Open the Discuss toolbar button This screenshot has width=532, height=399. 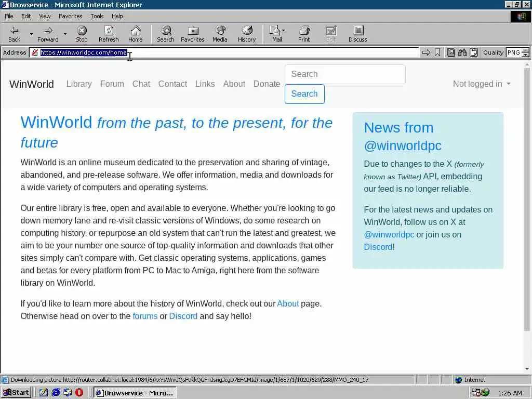(357, 34)
